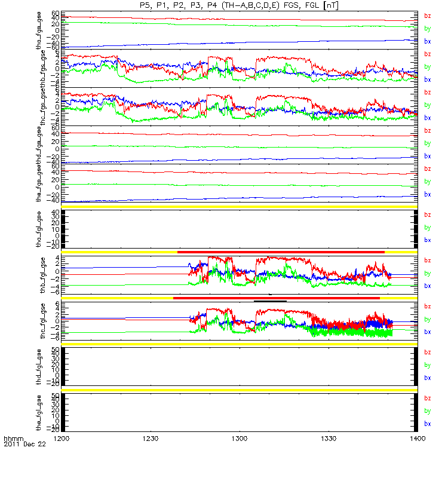Click the the_fgs_gse y-axis title

click(x=39, y=183)
